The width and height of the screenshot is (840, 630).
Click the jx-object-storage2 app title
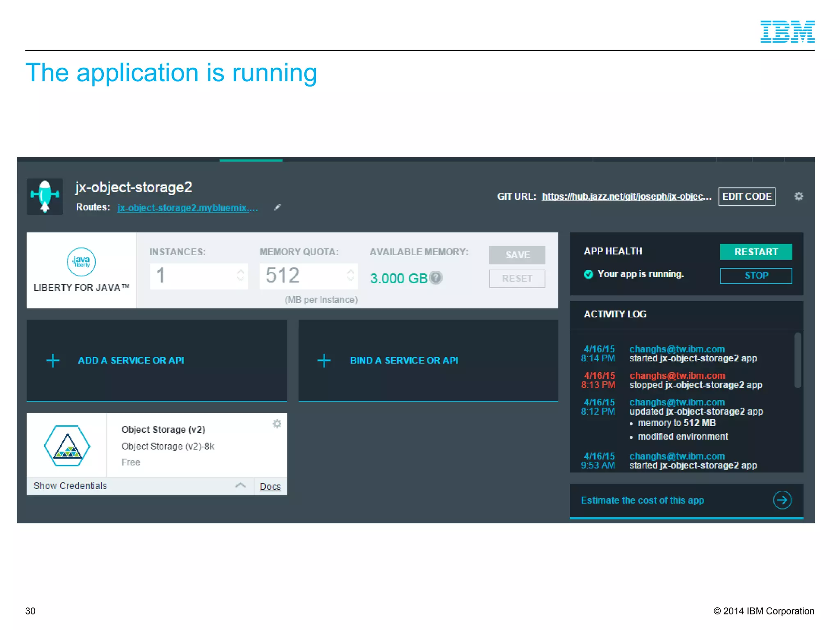click(x=134, y=187)
